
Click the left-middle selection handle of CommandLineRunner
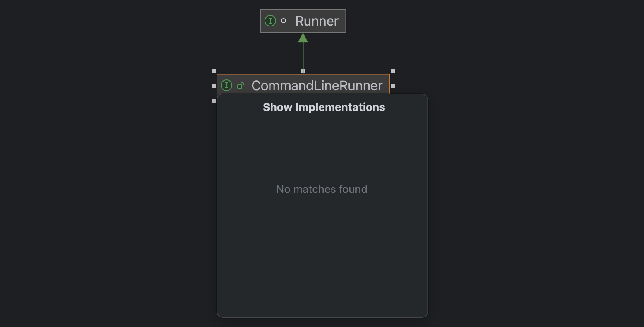[214, 86]
